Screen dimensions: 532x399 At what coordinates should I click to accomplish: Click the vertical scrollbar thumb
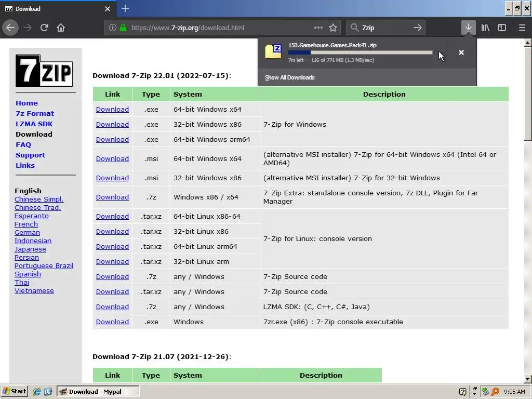click(x=527, y=94)
